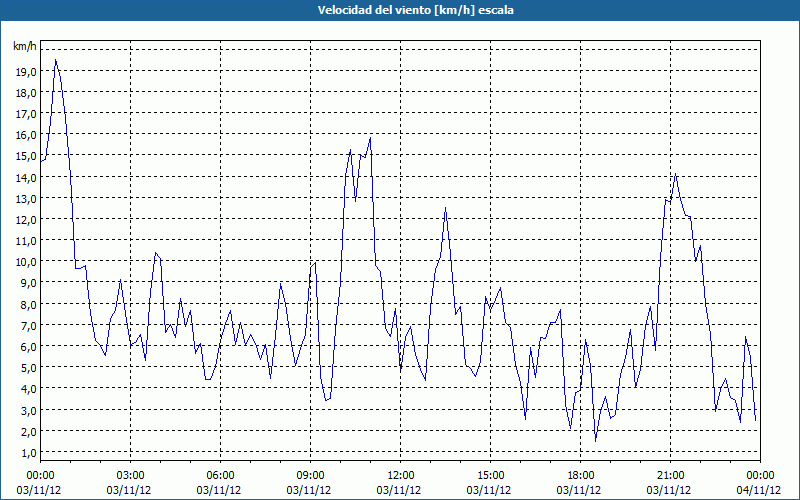The height and width of the screenshot is (500, 800).
Task: Select the '12,0' y-axis value
Action: pos(26,219)
